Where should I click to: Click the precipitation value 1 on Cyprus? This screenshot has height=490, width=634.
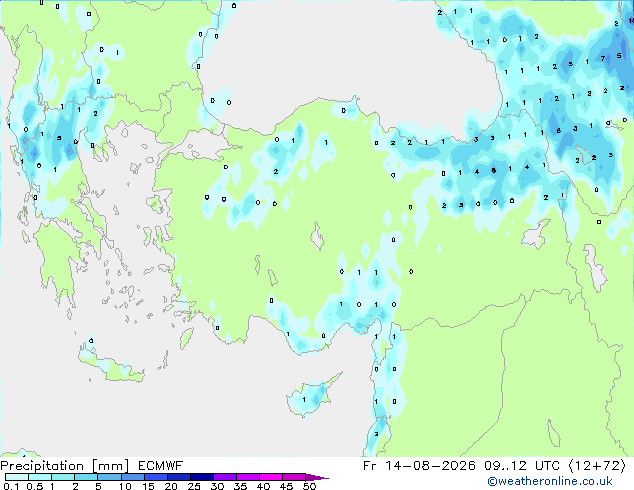[304, 400]
